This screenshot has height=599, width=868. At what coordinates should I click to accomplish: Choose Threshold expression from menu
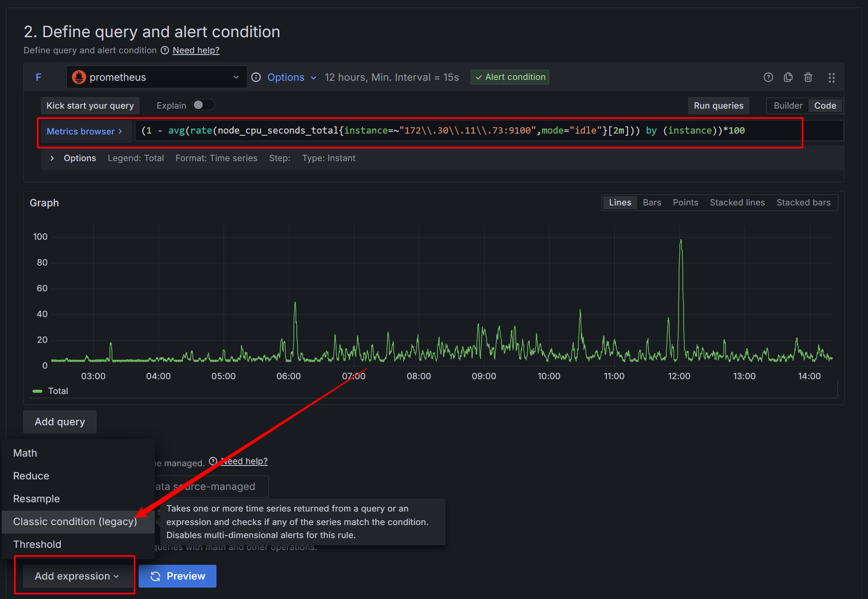pyautogui.click(x=78, y=544)
